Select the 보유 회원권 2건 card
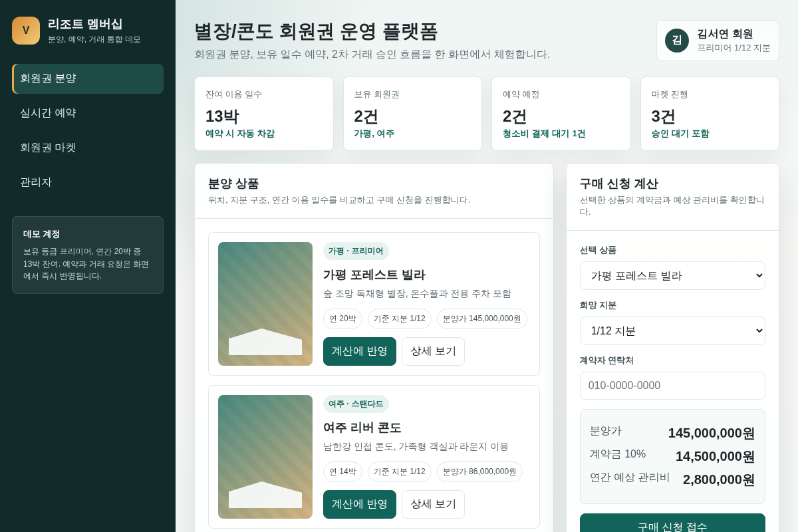 (x=412, y=114)
